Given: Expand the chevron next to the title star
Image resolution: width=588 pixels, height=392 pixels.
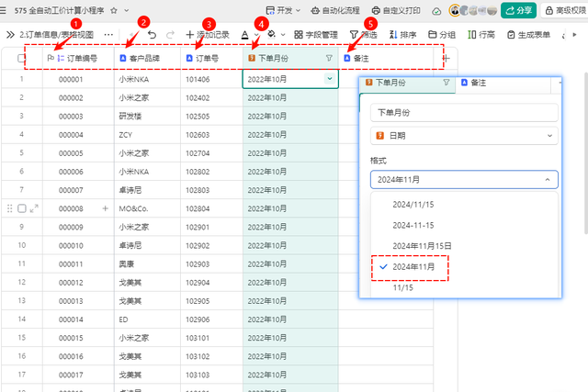Looking at the screenshot, I should (x=127, y=10).
